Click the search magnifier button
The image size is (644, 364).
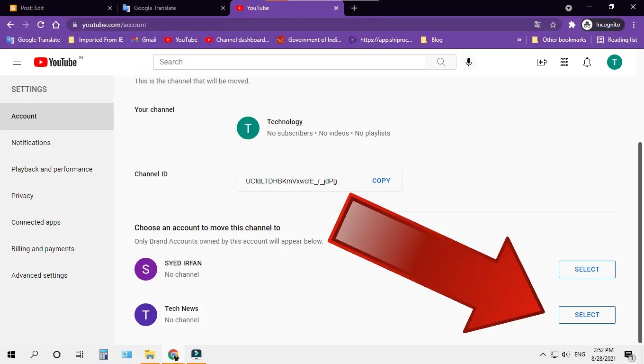click(441, 62)
